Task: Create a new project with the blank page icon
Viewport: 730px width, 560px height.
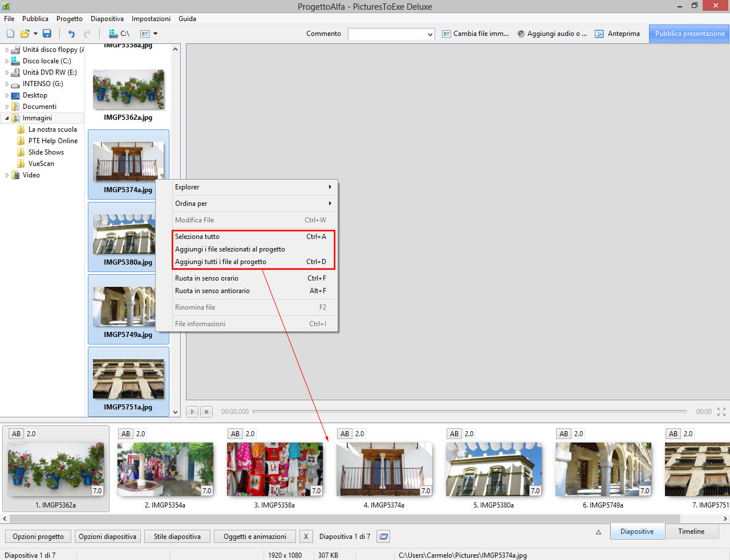Action: pos(10,34)
